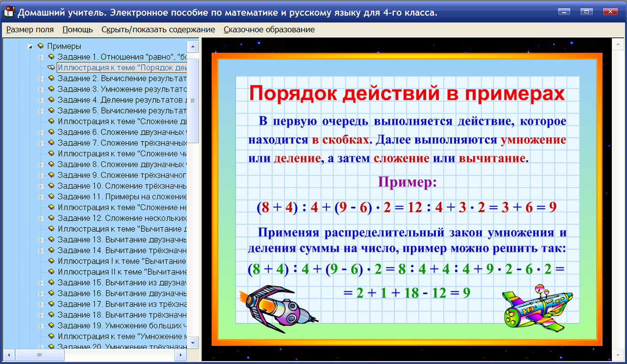627x364 pixels.
Task: Select "Задание 10. Сложение трёхзначных" row
Action: click(x=122, y=186)
